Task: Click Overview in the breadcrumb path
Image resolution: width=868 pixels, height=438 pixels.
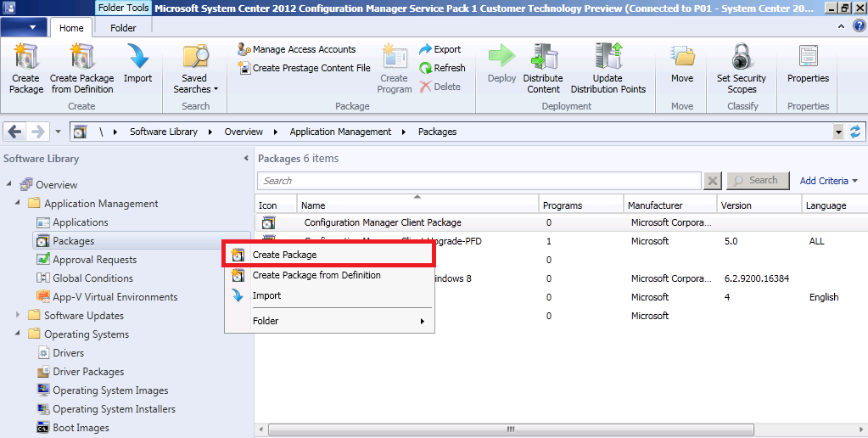Action: point(244,132)
